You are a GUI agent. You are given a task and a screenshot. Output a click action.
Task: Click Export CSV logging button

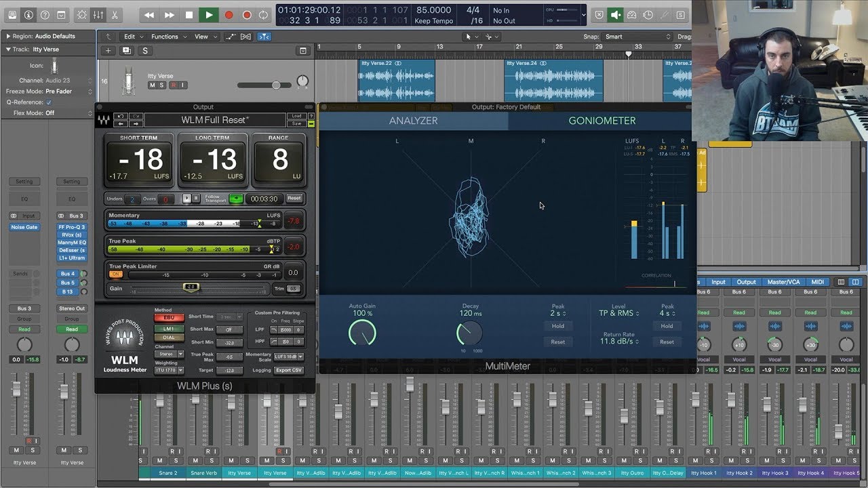288,370
